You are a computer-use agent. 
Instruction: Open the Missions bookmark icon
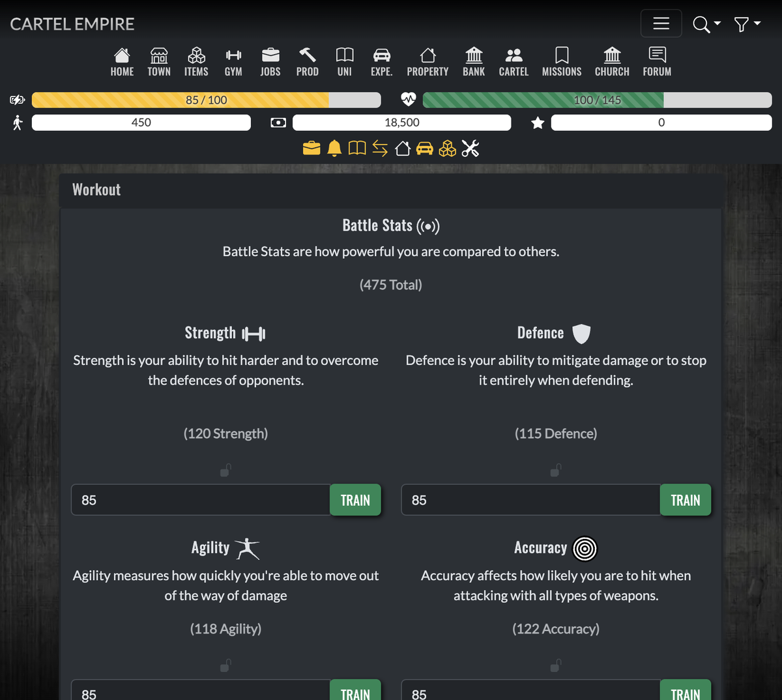click(x=562, y=55)
